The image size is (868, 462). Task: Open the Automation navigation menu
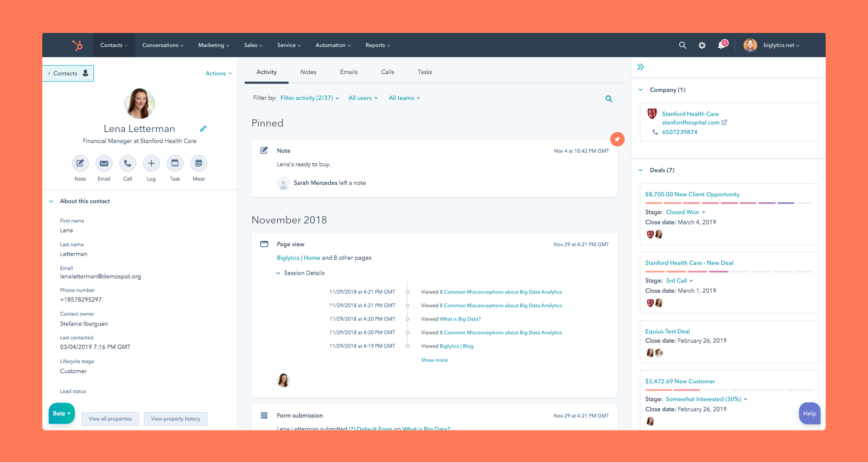click(333, 46)
